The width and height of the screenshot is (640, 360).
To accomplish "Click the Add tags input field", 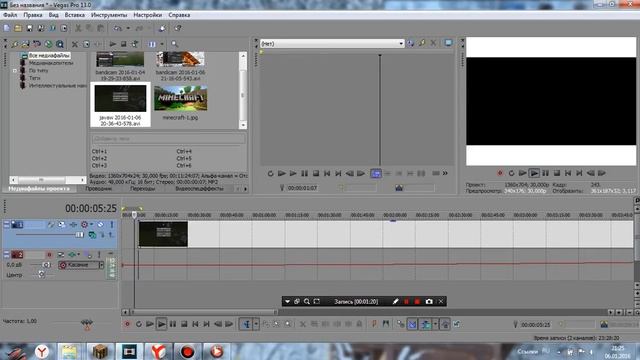I will 168,139.
